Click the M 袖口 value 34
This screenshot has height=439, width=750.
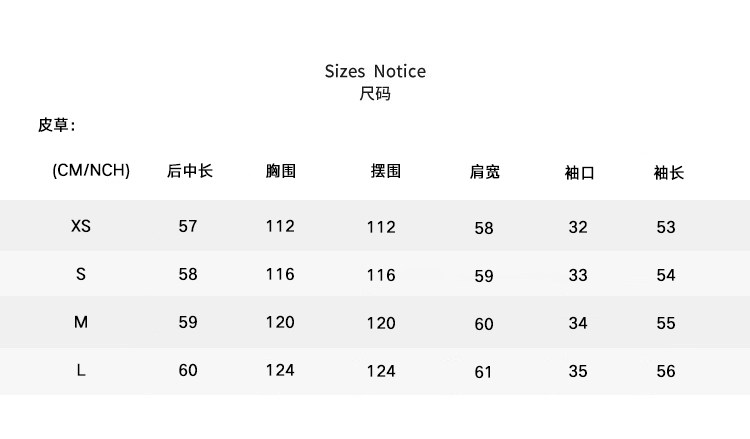[578, 323]
